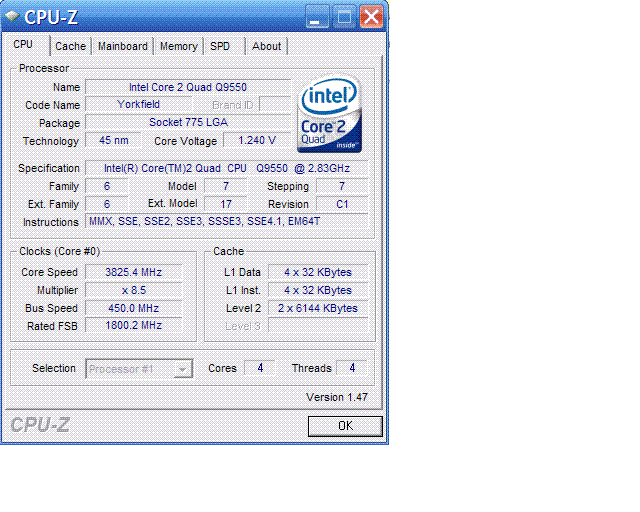Click the Cores value field
Screen dimensions: 640x512
[x=260, y=368]
